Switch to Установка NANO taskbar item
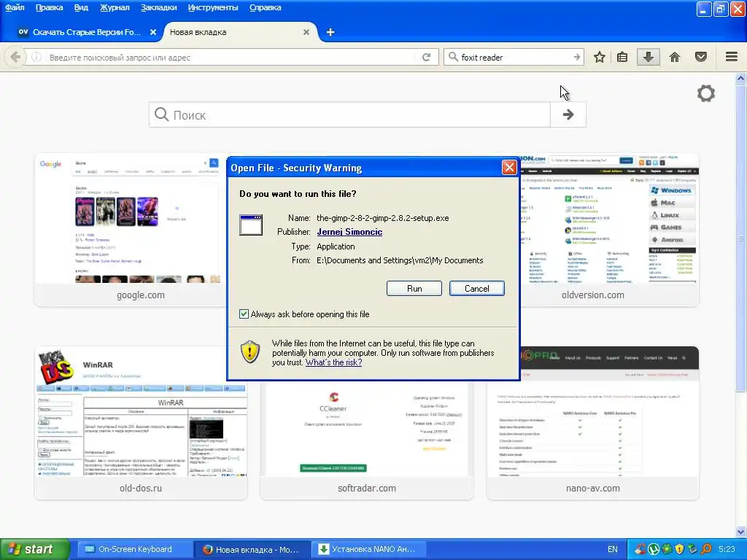 point(370,549)
